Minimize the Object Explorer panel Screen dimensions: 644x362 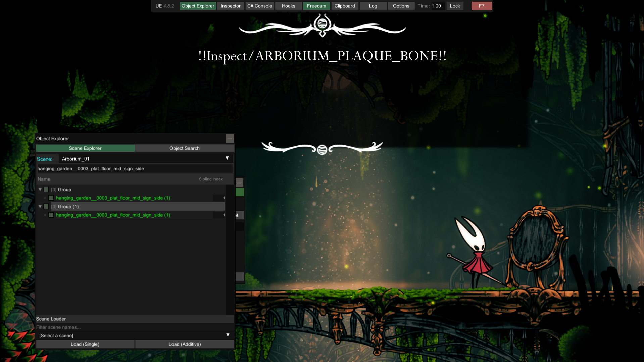(x=230, y=139)
